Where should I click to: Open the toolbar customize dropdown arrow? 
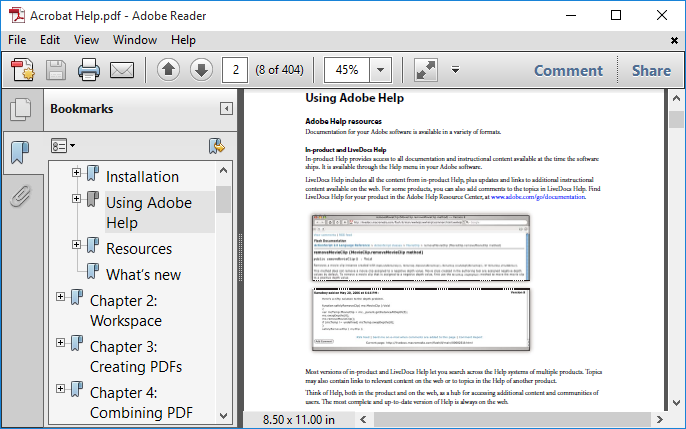[x=455, y=70]
